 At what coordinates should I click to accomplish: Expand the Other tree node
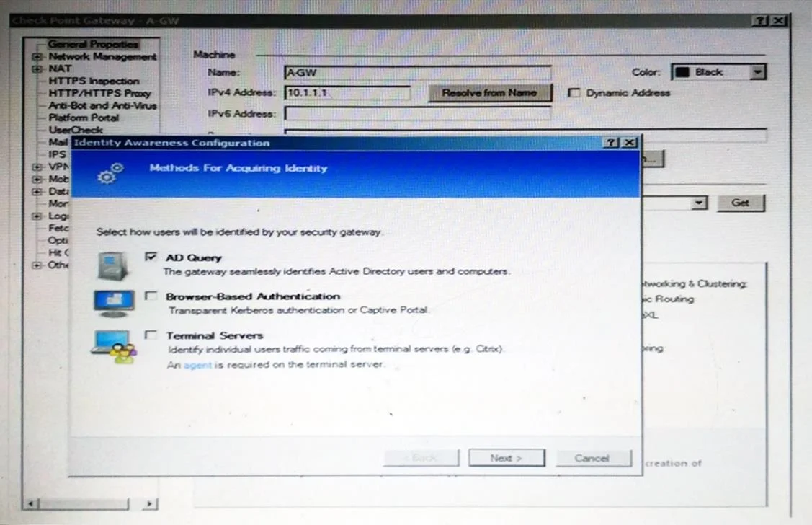[37, 265]
